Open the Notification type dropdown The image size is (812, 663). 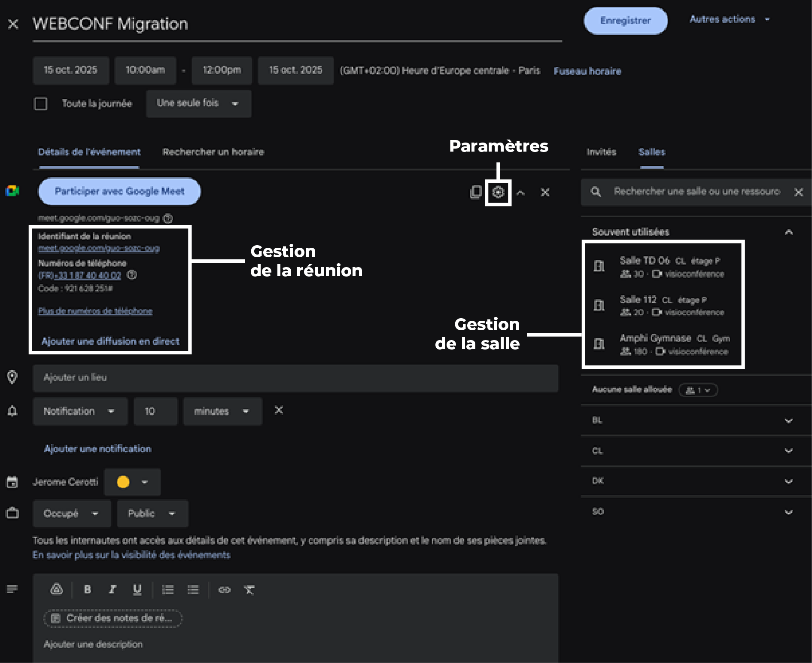[x=80, y=411]
